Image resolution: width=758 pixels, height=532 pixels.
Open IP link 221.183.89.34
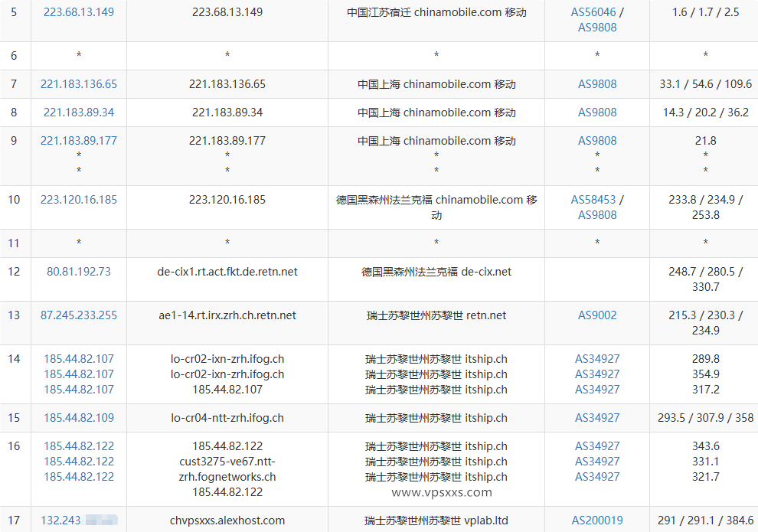79,113
